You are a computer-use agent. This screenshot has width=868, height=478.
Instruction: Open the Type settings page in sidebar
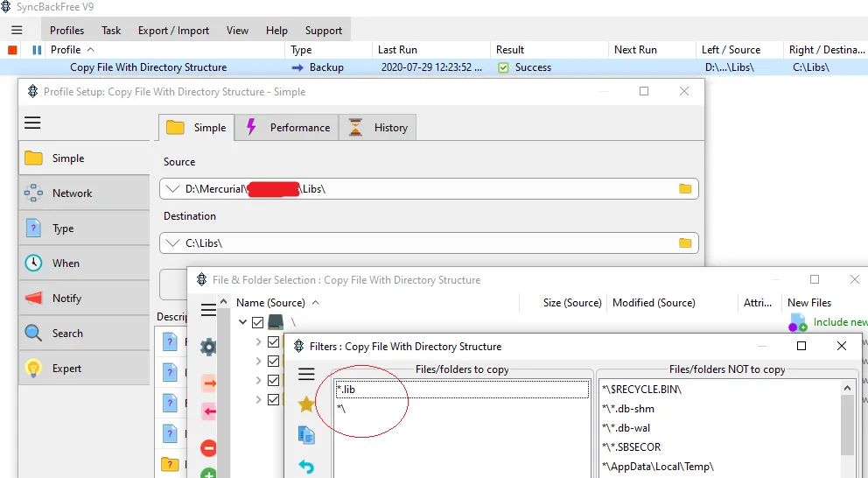[84, 228]
